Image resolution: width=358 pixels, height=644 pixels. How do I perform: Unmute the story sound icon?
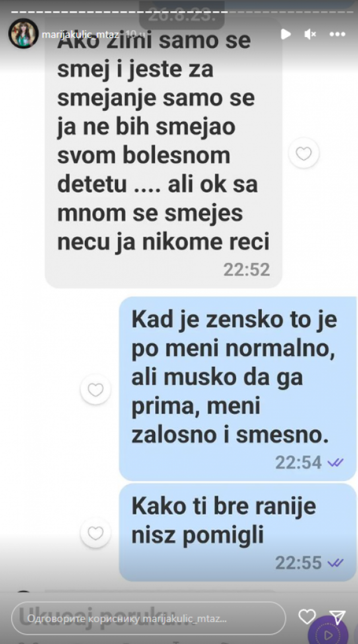click(310, 34)
